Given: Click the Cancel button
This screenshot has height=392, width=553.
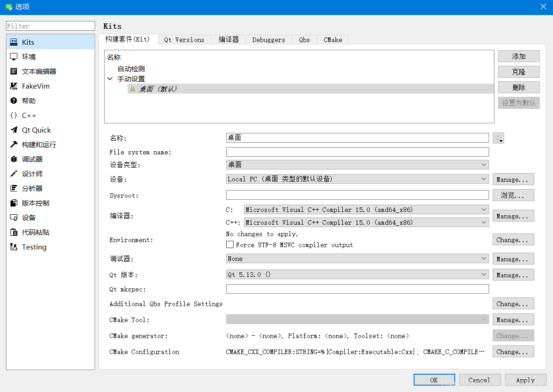Looking at the screenshot, I should [x=479, y=380].
